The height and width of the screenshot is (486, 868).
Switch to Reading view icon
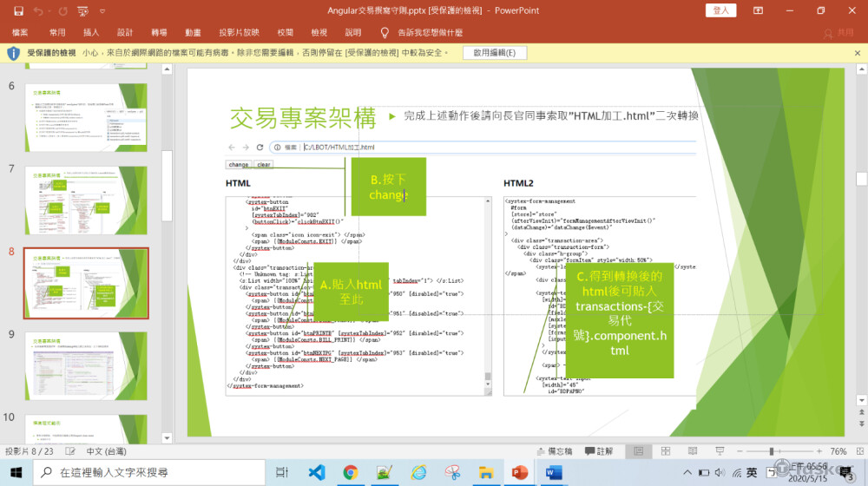[693, 451]
